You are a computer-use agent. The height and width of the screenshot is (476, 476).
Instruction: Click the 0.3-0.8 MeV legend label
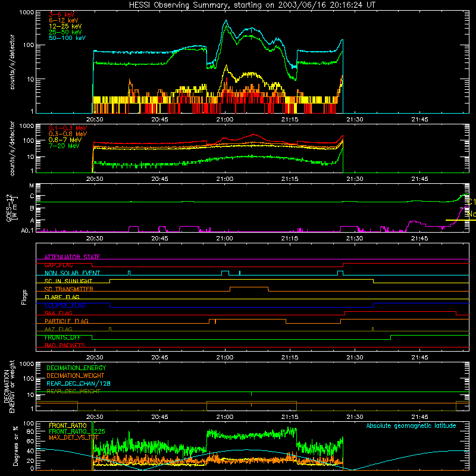[68, 134]
